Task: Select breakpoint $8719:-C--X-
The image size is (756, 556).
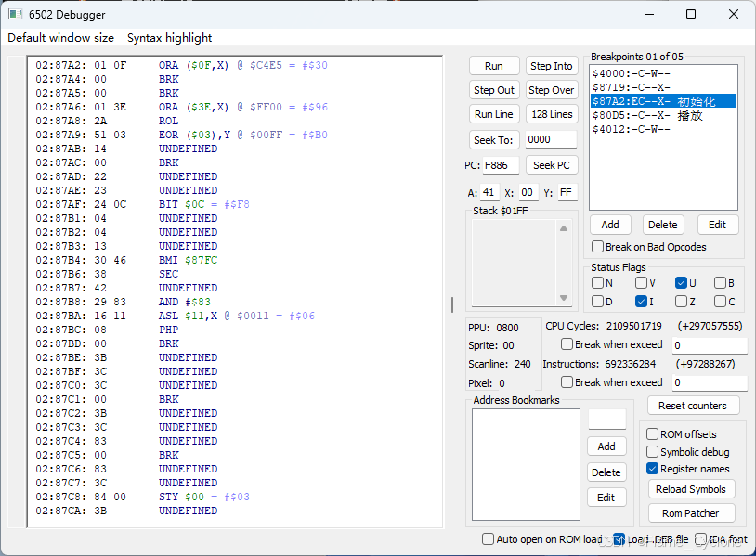Action: [x=663, y=87]
